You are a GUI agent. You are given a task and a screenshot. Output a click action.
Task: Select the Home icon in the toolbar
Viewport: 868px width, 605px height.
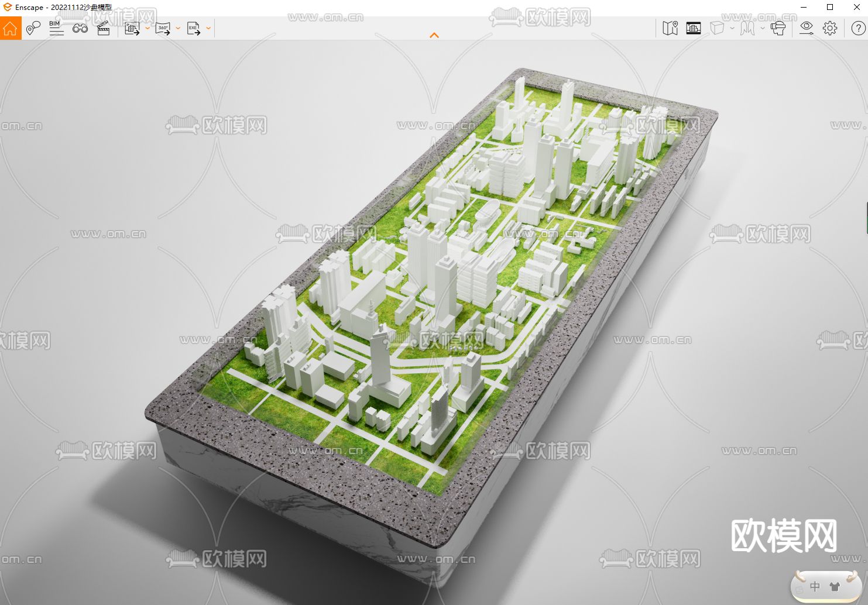click(x=10, y=27)
